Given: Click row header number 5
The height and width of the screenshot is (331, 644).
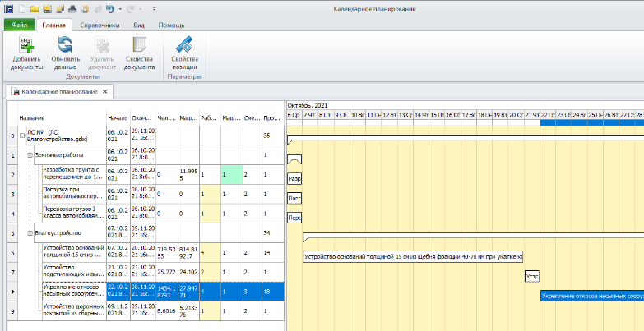Looking at the screenshot, I should (x=12, y=233).
